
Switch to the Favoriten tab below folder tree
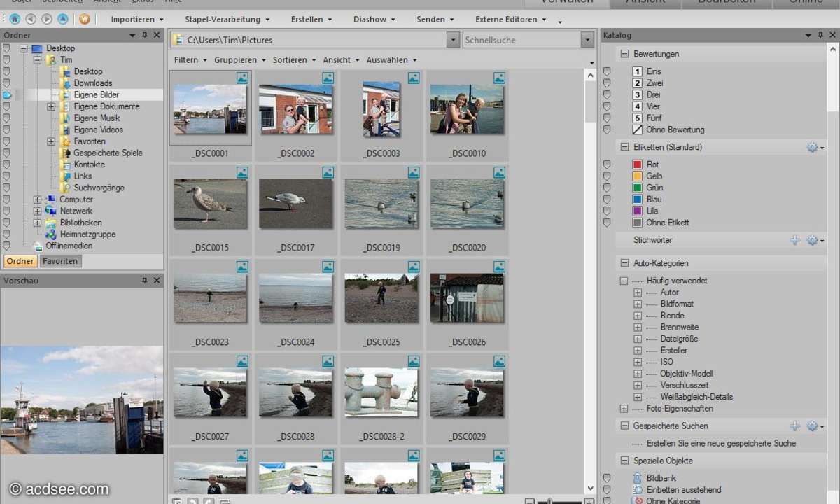(60, 261)
